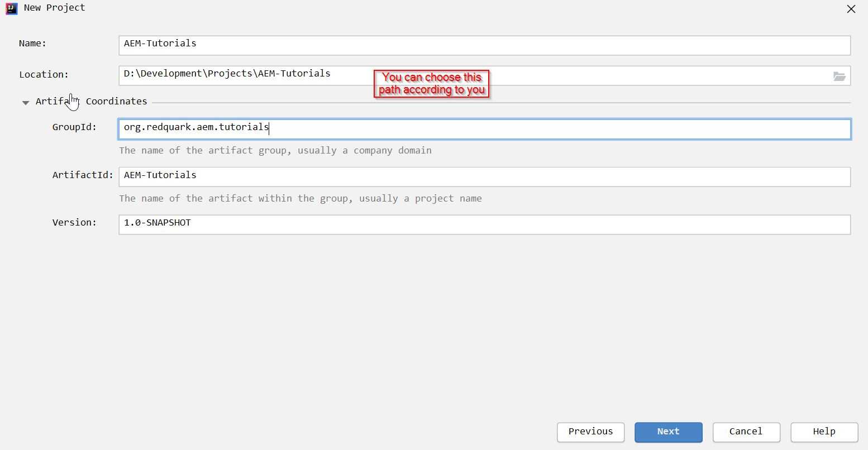
Task: Click the artifact group hint text
Action: pyautogui.click(x=275, y=150)
